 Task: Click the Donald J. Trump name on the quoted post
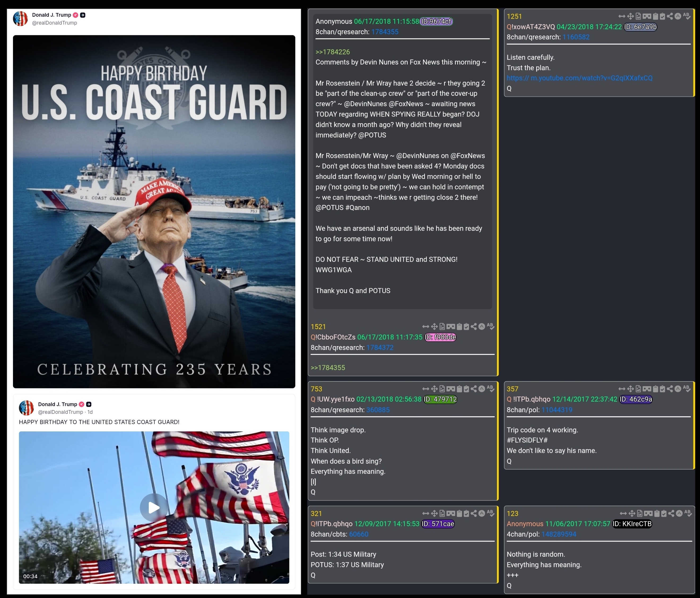click(58, 404)
